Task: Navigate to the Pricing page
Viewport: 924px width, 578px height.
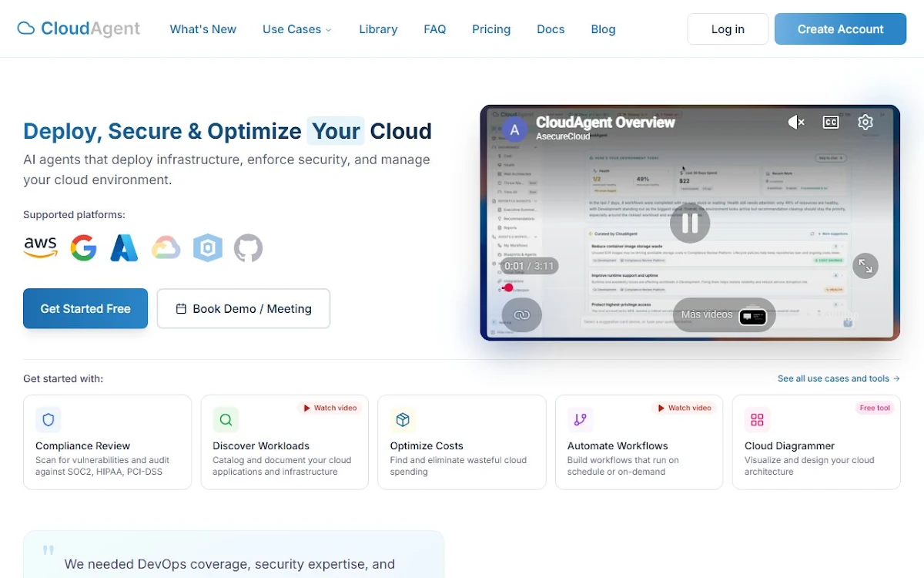Action: click(x=491, y=29)
